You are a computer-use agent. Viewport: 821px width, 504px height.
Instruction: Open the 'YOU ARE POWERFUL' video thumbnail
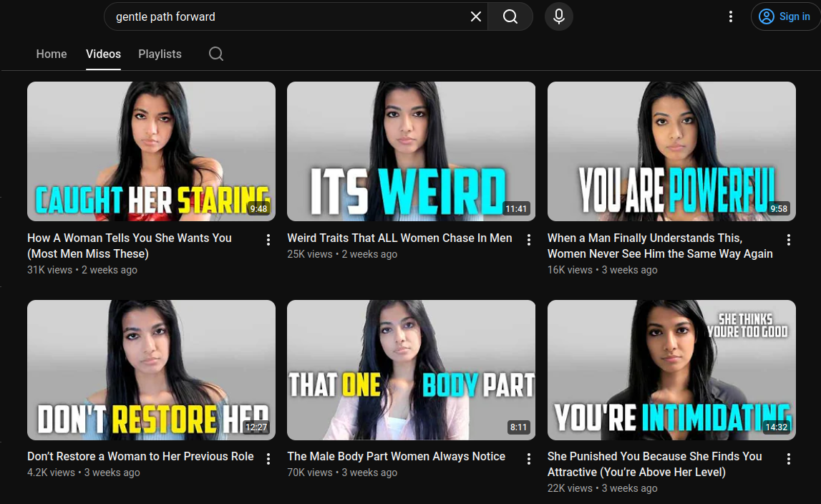671,151
